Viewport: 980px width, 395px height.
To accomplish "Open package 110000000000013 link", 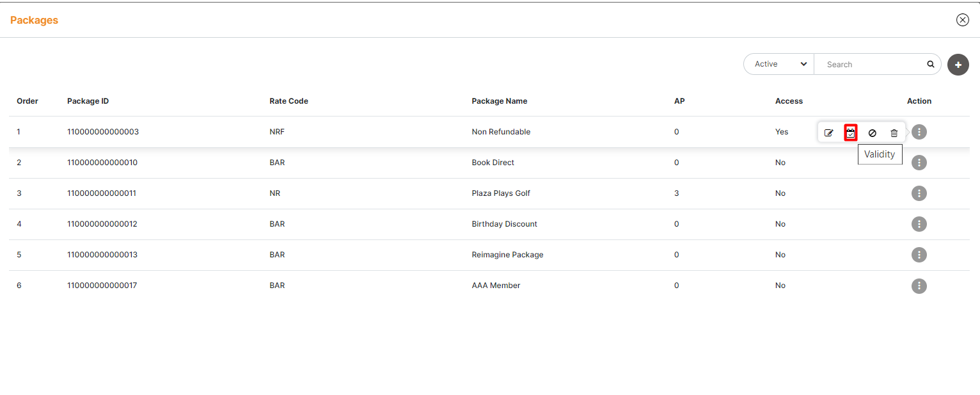I will pyautogui.click(x=102, y=255).
